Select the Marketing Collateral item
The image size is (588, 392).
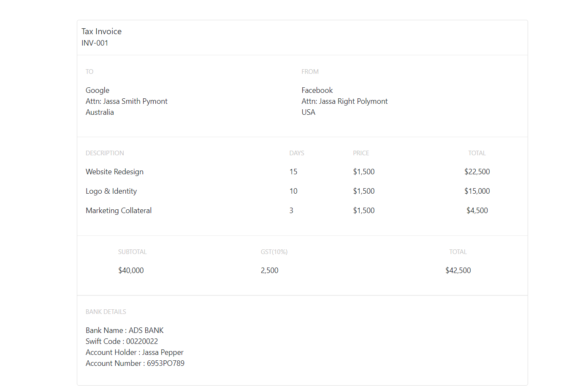click(119, 211)
